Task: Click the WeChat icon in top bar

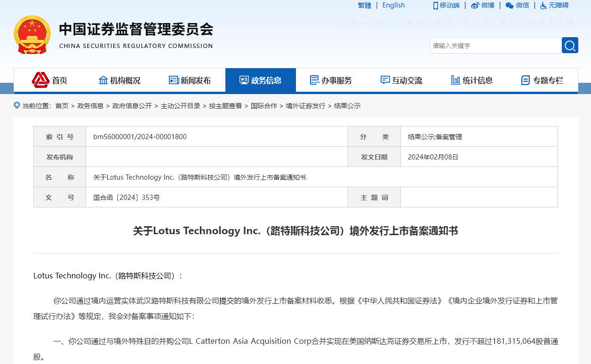Action: click(510, 5)
